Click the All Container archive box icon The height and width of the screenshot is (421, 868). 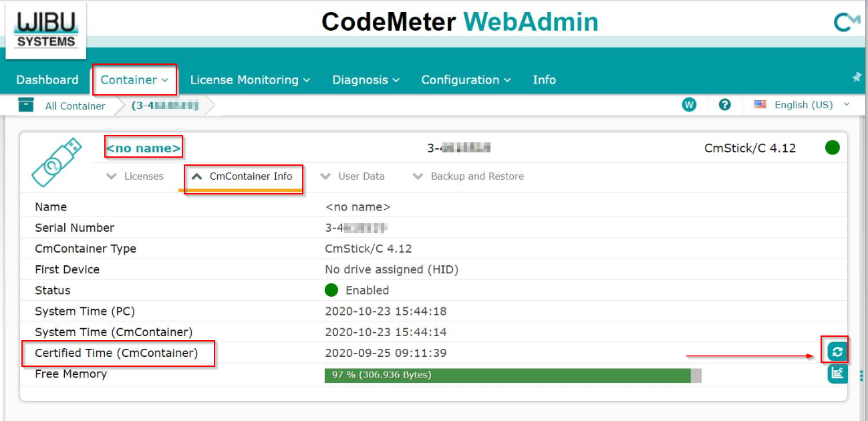coord(26,105)
